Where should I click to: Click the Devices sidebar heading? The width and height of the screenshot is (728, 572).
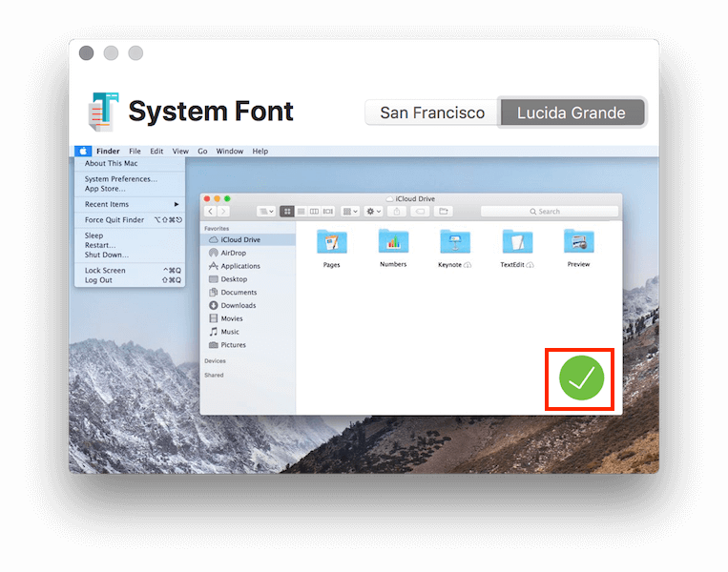(x=215, y=361)
